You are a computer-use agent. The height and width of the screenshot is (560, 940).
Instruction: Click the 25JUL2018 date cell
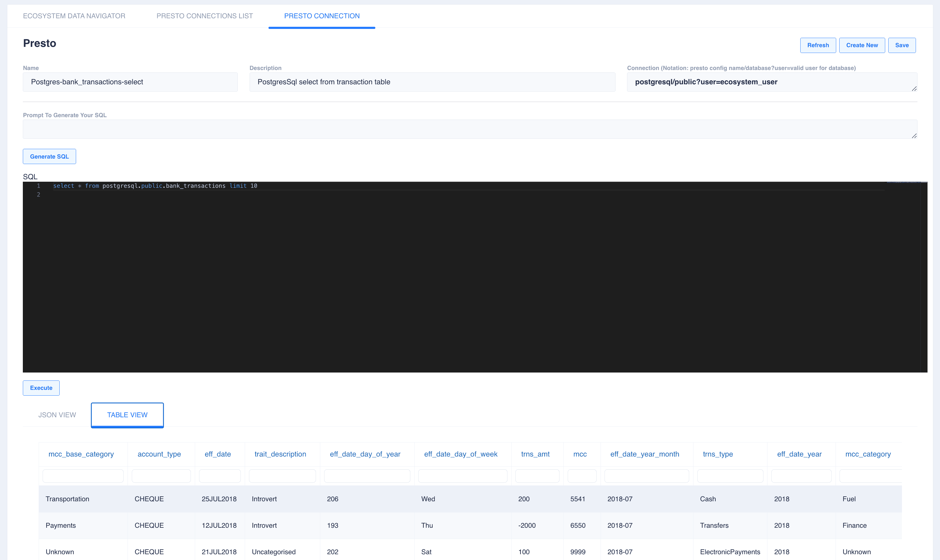[x=219, y=499]
